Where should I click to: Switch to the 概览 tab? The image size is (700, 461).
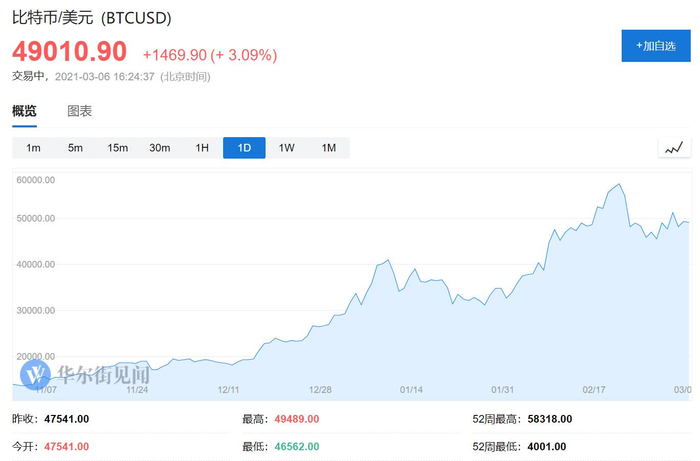[x=24, y=111]
